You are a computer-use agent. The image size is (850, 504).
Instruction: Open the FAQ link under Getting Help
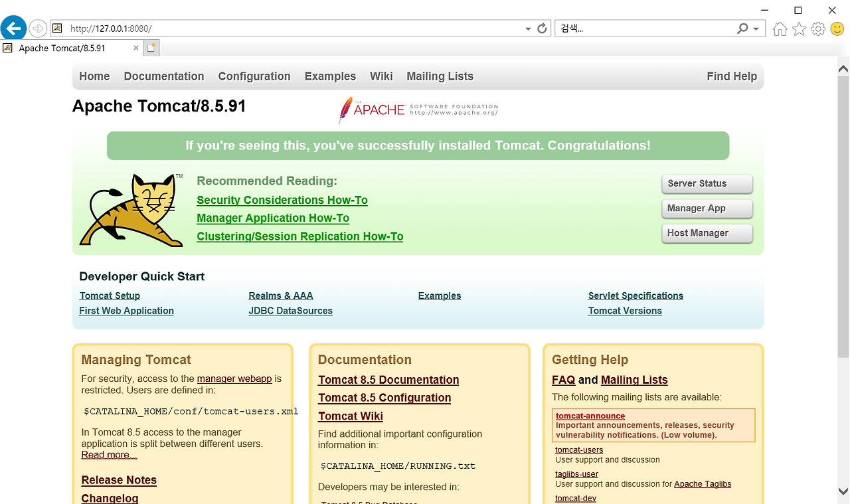(x=563, y=380)
